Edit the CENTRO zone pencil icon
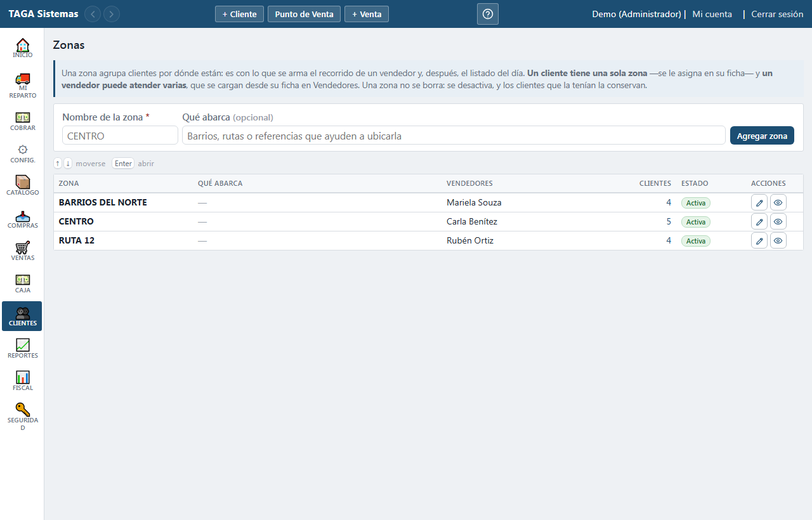812x520 pixels. point(759,222)
